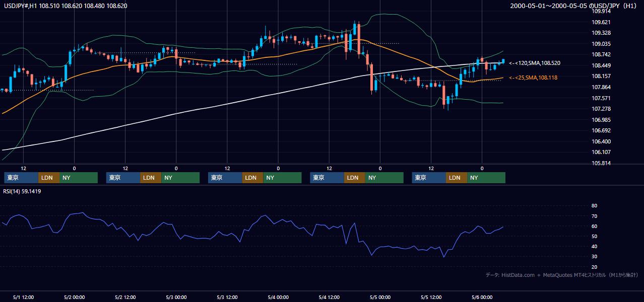The width and height of the screenshot is (644, 302).
Task: Click the 5/6 00:00 date label
Action: pyautogui.click(x=482, y=297)
